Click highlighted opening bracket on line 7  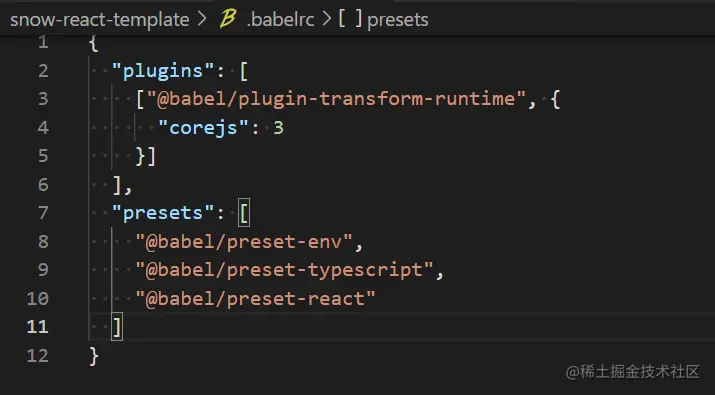tap(244, 213)
